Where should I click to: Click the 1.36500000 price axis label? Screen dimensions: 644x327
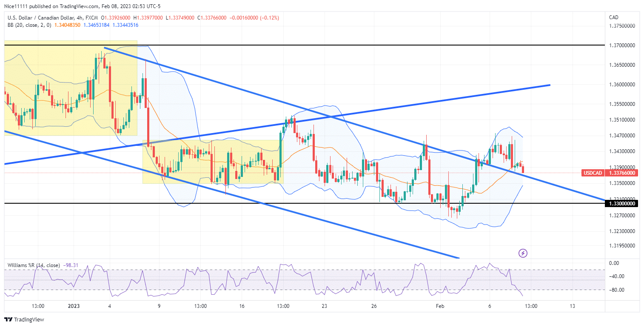pos(622,65)
